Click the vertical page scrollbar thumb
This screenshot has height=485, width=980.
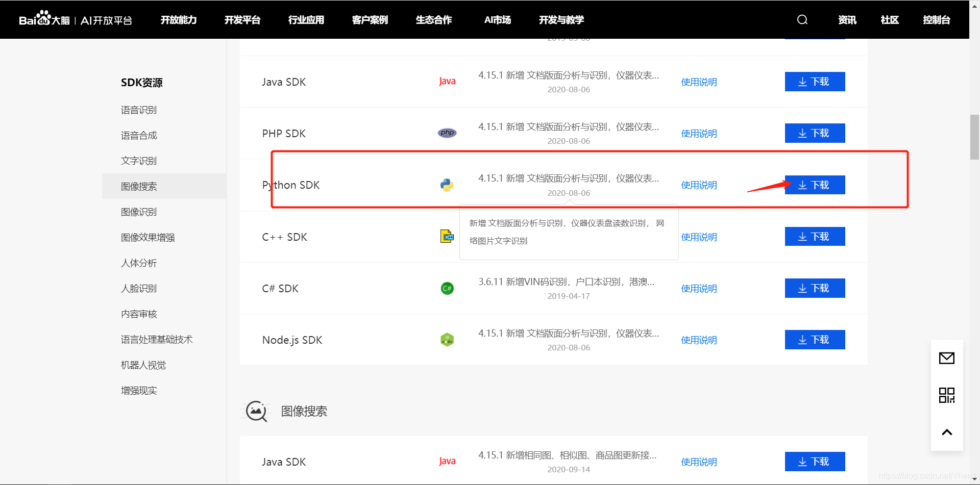tap(974, 137)
